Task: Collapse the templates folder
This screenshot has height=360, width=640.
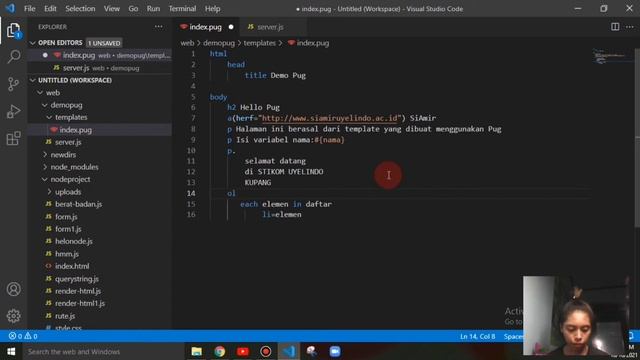Action: pyautogui.click(x=49, y=117)
